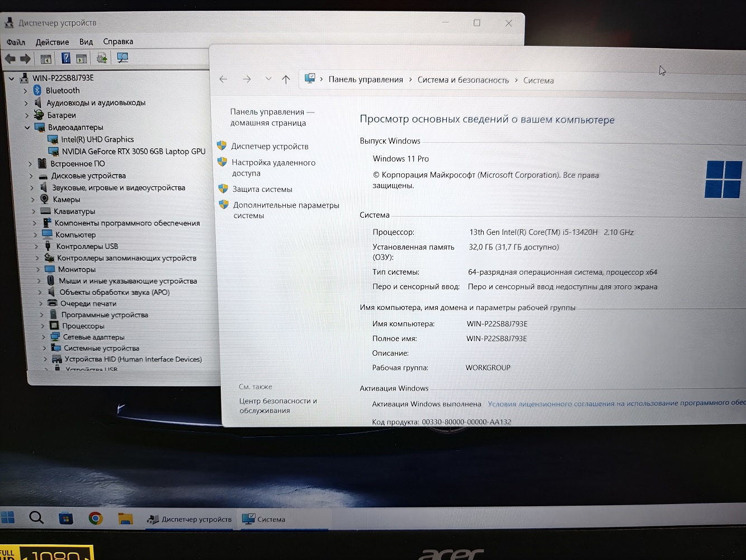Switch to Диспетчер устройств taskbar button

coord(190,519)
